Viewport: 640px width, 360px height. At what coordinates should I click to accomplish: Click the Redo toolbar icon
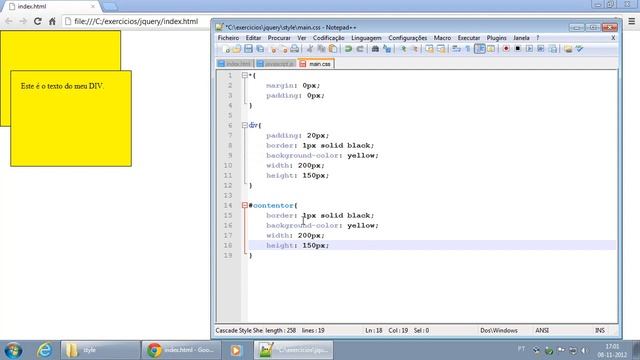[x=360, y=49]
